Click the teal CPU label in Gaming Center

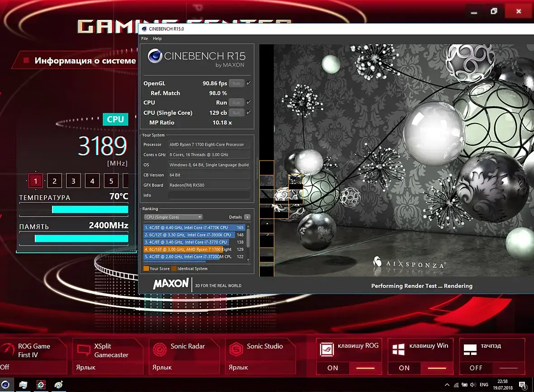(x=115, y=119)
